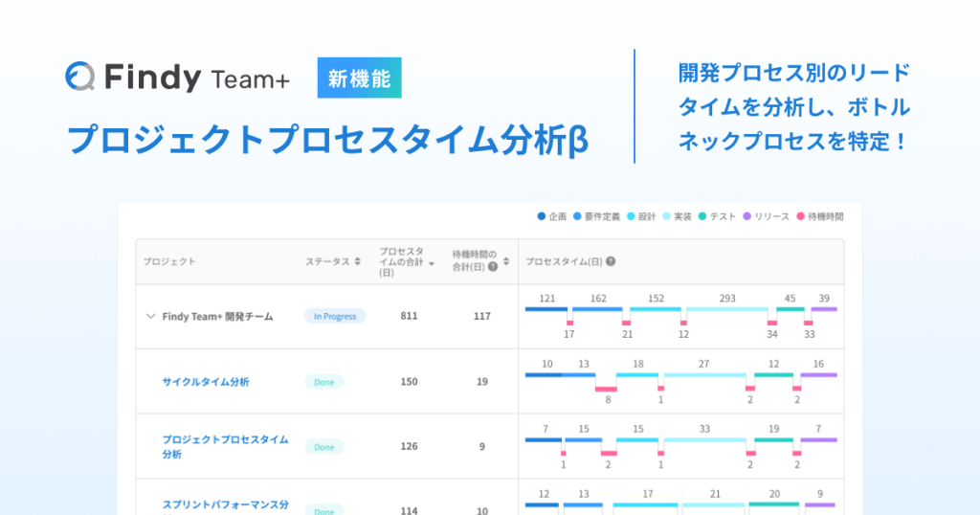Click wait total value 117

click(482, 316)
